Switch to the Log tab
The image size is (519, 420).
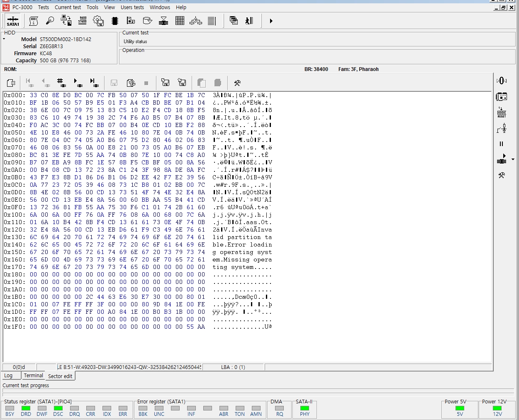8,376
